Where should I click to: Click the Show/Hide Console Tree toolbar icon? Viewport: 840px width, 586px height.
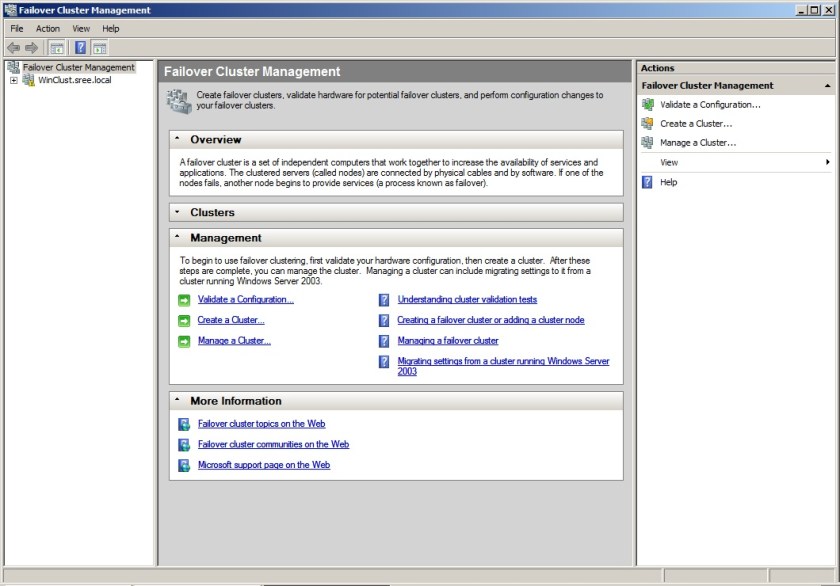coord(57,47)
